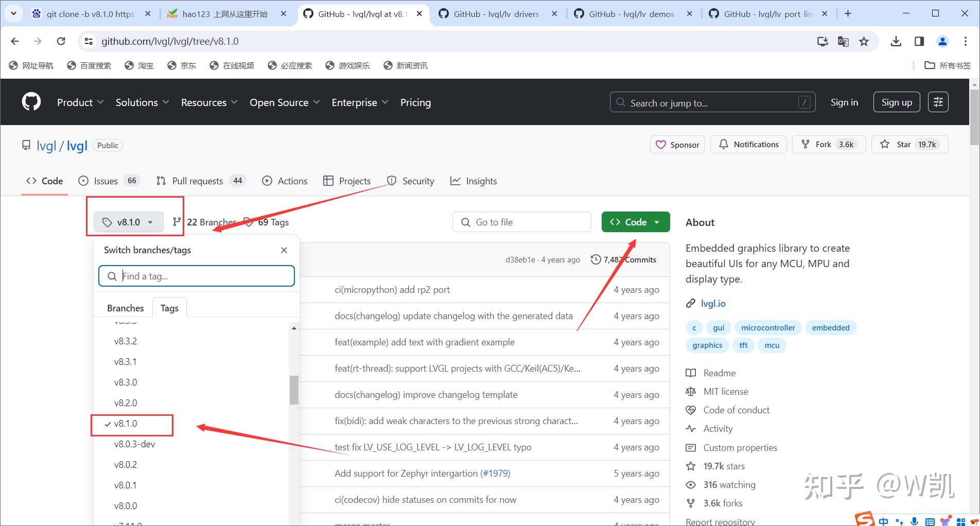Image resolution: width=980 pixels, height=526 pixels.
Task: Open the Chrome profile avatar
Action: click(942, 42)
